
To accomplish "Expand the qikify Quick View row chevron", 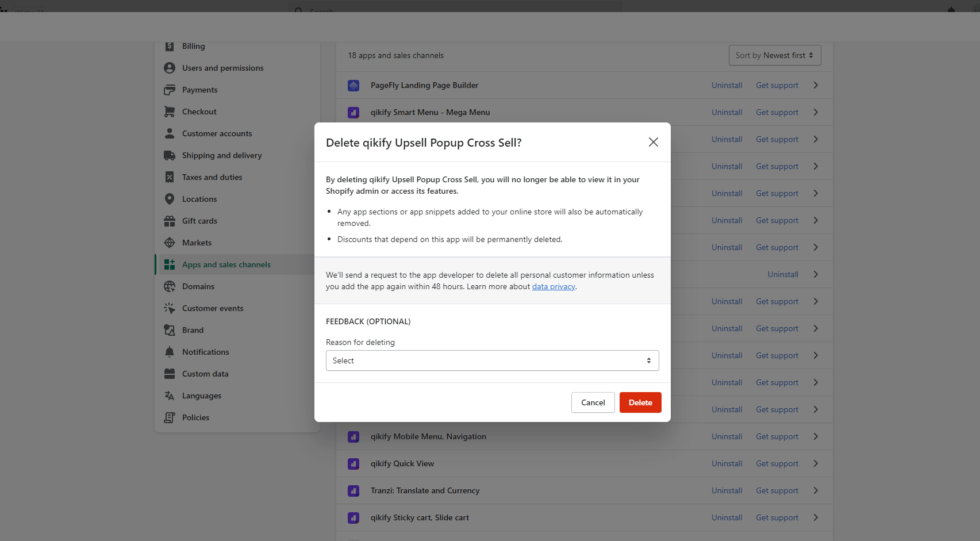I will (816, 463).
